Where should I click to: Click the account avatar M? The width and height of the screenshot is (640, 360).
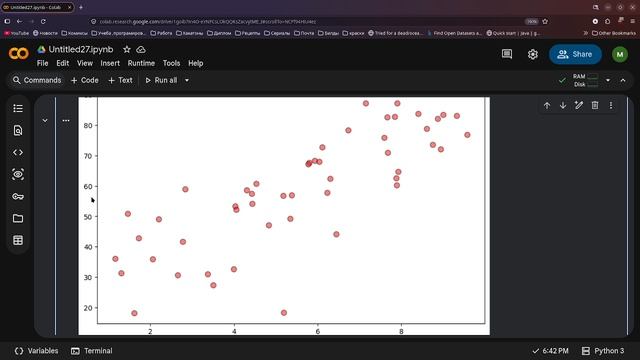point(620,54)
